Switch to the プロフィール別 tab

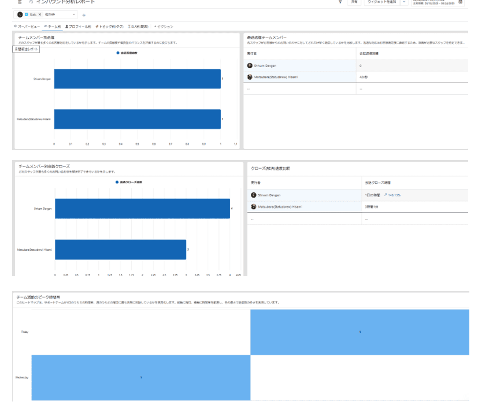pos(78,27)
